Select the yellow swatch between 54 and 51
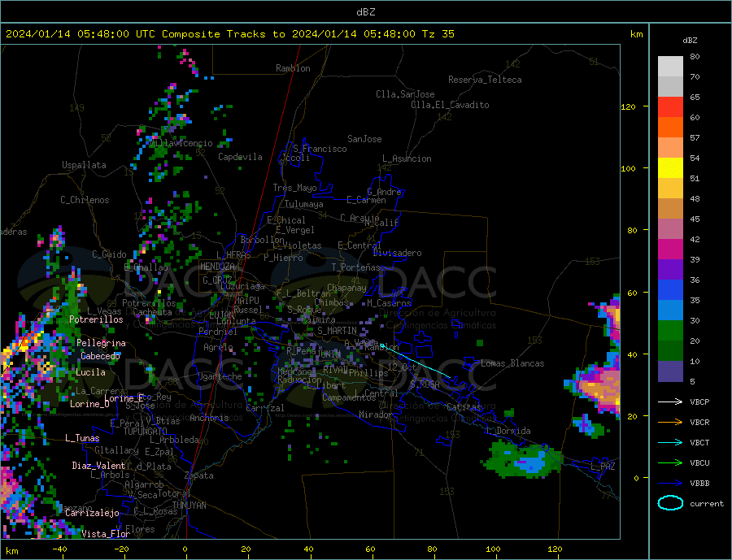Viewport: 732px width, 560px height. coord(670,168)
